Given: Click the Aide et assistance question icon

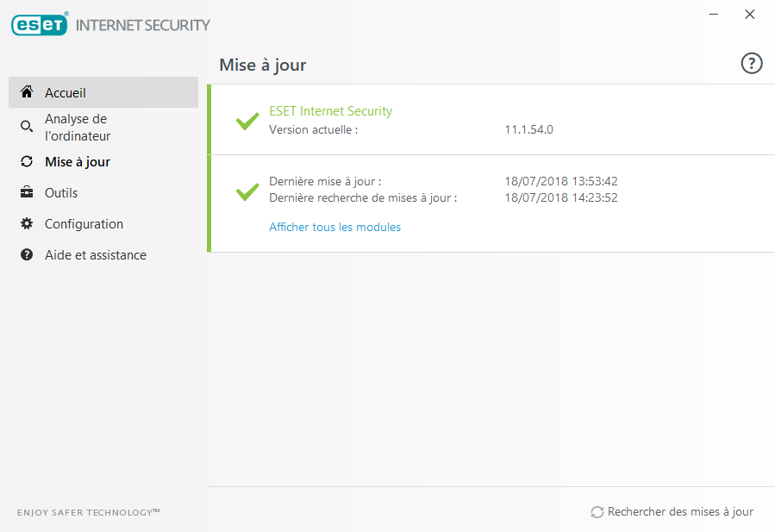Looking at the screenshot, I should click(27, 255).
